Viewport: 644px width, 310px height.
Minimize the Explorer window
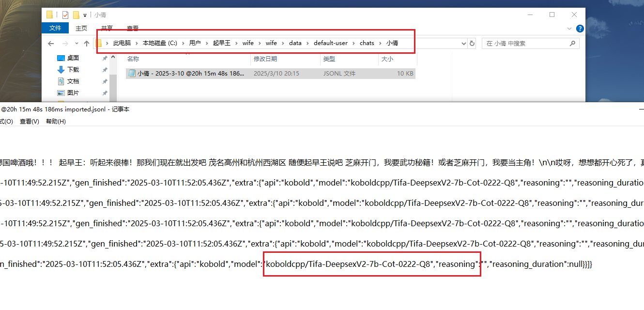click(530, 15)
